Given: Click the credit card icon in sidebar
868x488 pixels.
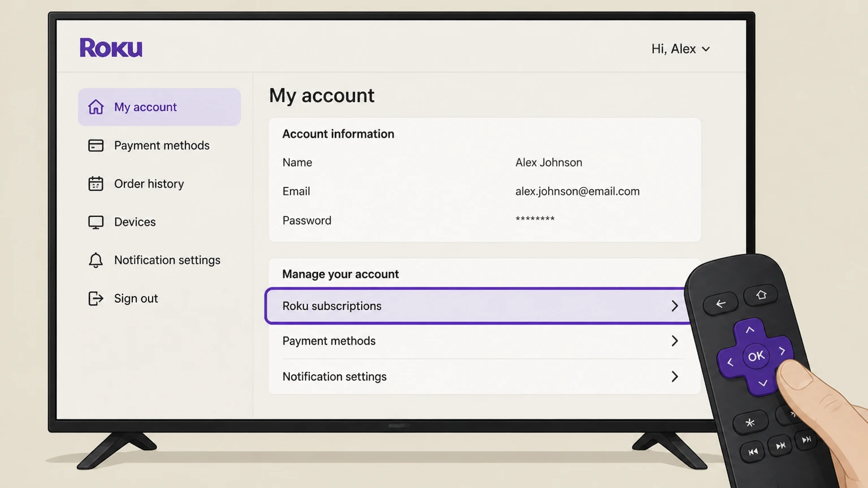Looking at the screenshot, I should [x=96, y=146].
